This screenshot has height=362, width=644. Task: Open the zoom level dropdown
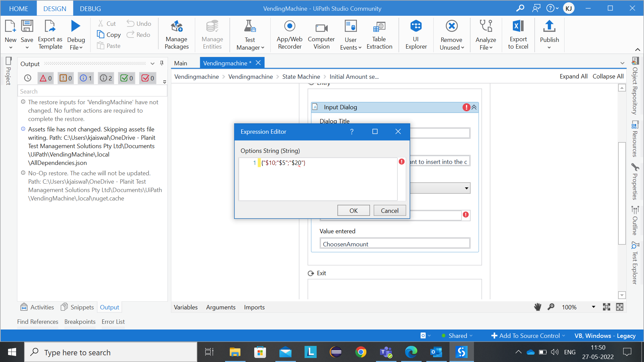click(593, 307)
